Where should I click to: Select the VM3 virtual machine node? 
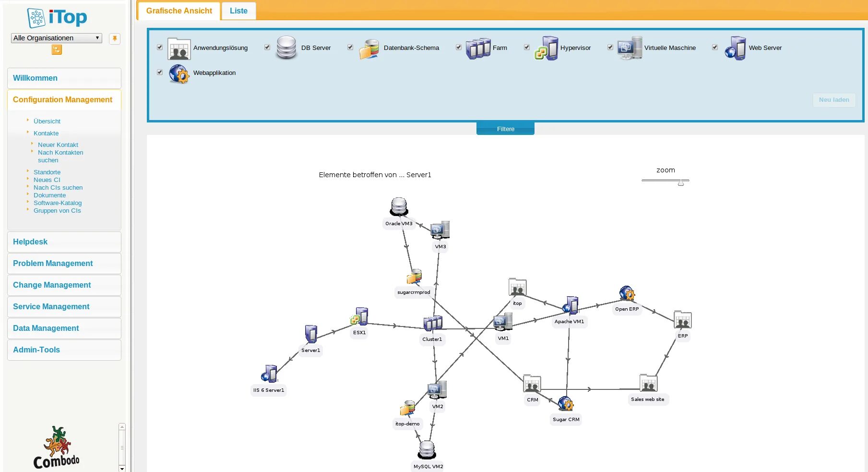(x=440, y=230)
